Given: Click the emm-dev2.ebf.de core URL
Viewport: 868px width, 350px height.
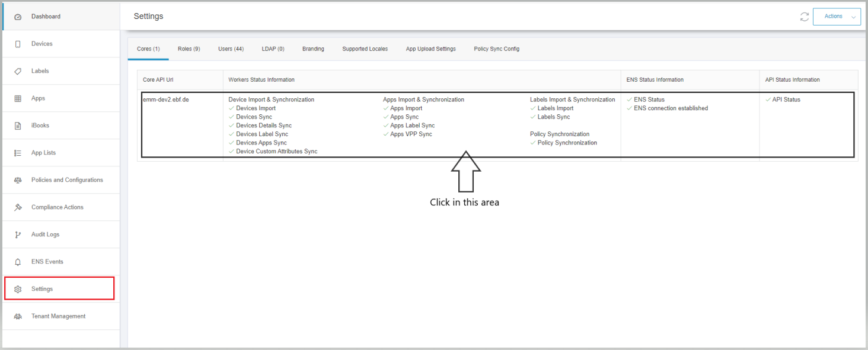Looking at the screenshot, I should (x=165, y=99).
